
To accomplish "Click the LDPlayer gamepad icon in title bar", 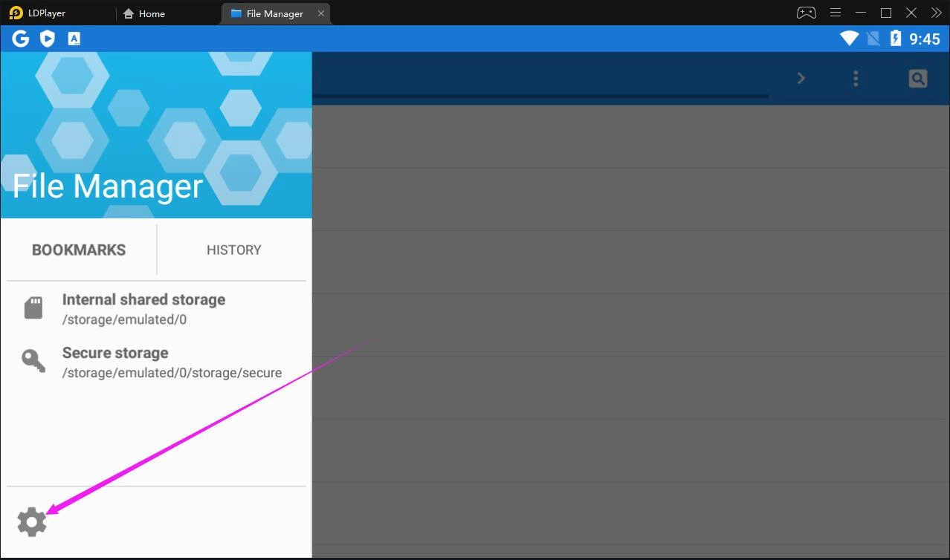I will [x=805, y=12].
